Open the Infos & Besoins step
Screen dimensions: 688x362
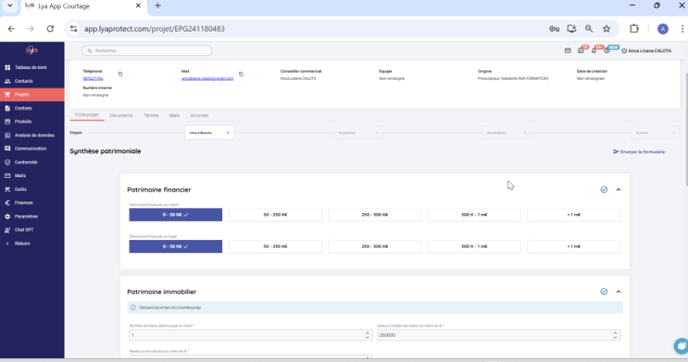pos(209,133)
